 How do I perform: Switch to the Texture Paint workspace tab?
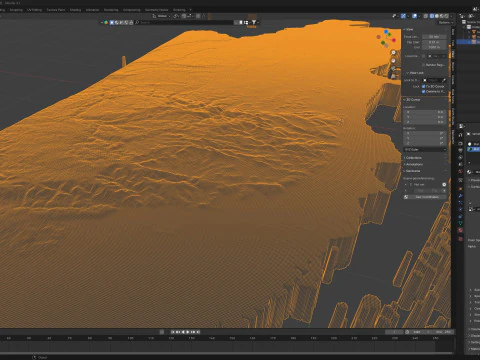click(56, 10)
